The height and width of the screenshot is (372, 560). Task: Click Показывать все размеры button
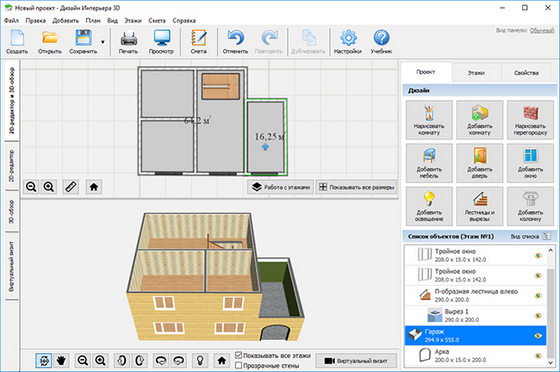(356, 187)
